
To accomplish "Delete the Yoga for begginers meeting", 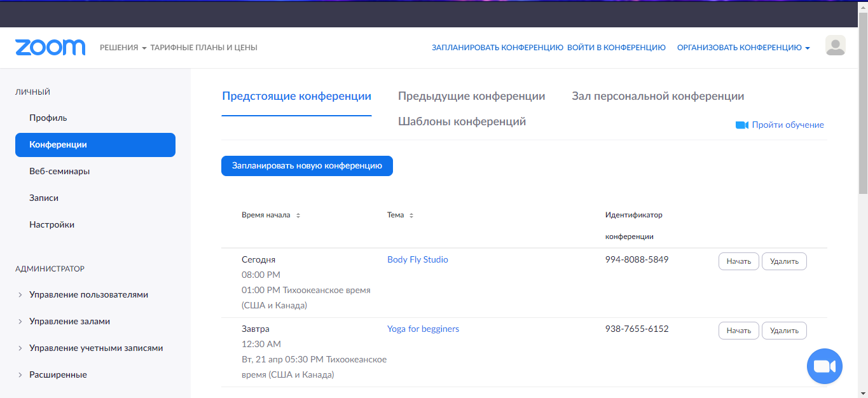I will pos(784,331).
